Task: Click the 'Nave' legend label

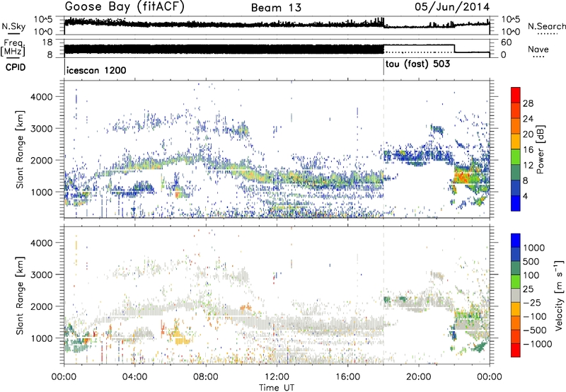Action: pos(538,49)
